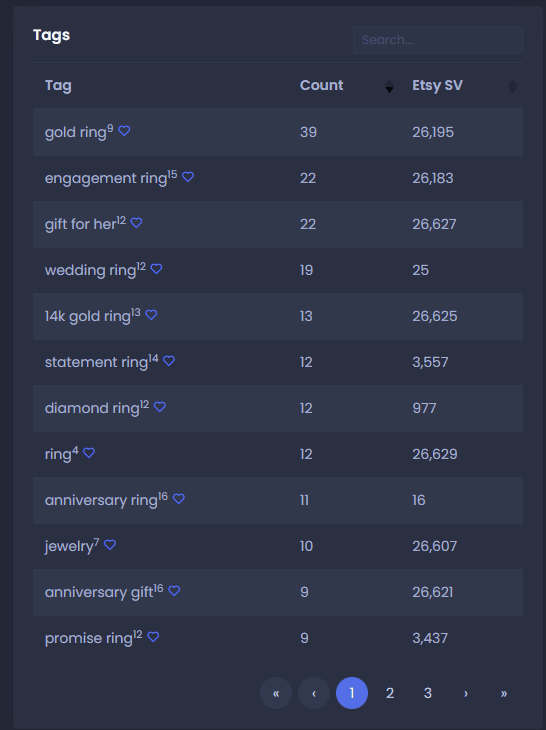Favorite the gold ring tag heart

coord(124,131)
